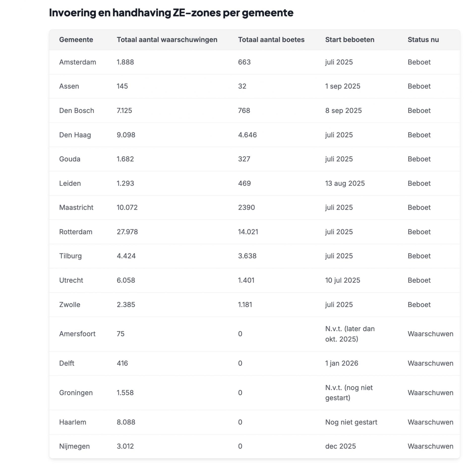
Task: Click Den Haag's warnings count 9.098
Action: click(126, 135)
